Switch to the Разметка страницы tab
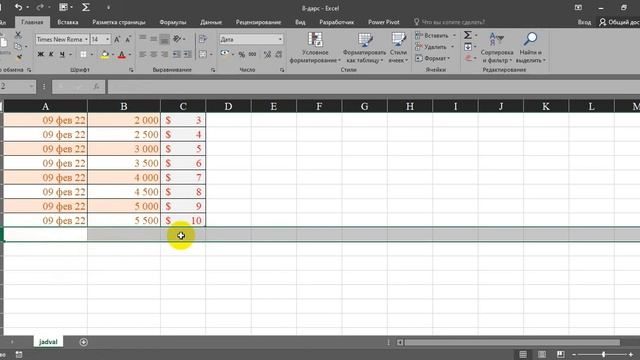The image size is (640, 360). point(118,22)
